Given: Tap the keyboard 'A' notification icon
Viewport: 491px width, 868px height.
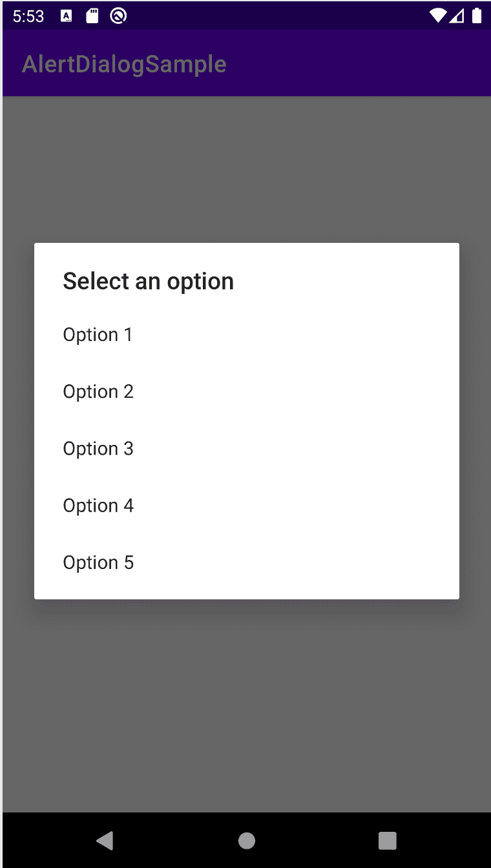Looking at the screenshot, I should tap(67, 16).
